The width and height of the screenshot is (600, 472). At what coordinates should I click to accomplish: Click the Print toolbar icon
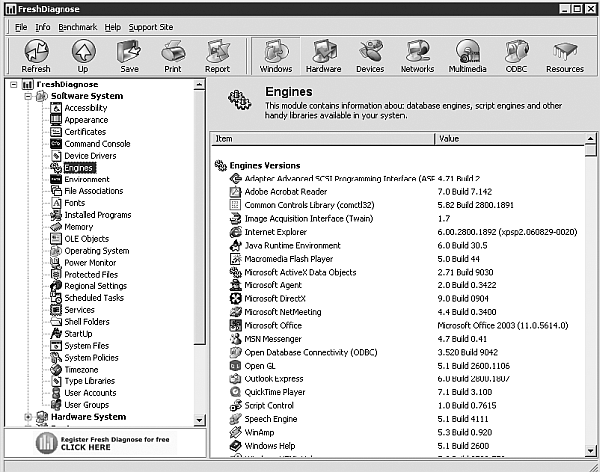click(x=172, y=56)
